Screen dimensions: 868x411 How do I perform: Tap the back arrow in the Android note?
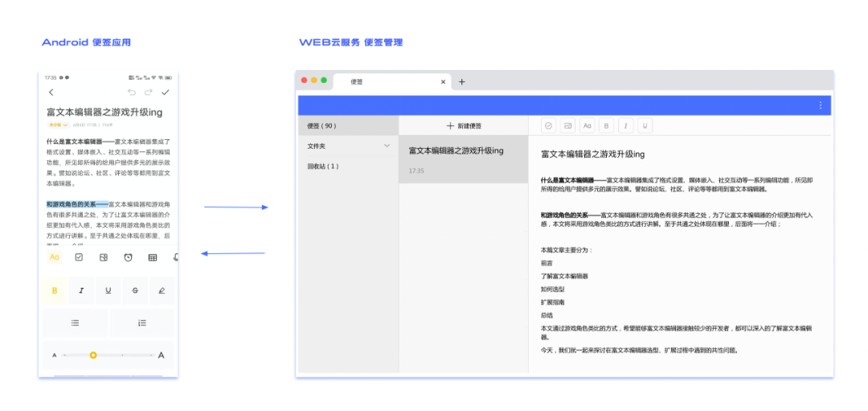51,93
